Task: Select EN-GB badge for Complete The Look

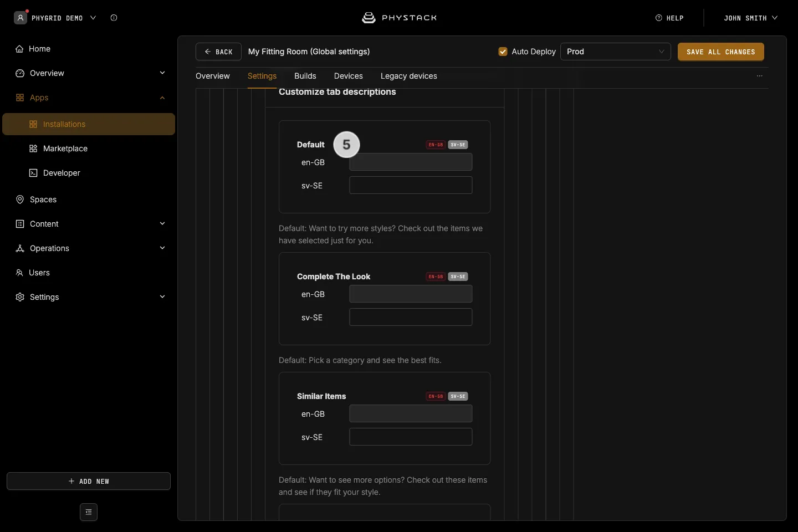Action: (436, 277)
